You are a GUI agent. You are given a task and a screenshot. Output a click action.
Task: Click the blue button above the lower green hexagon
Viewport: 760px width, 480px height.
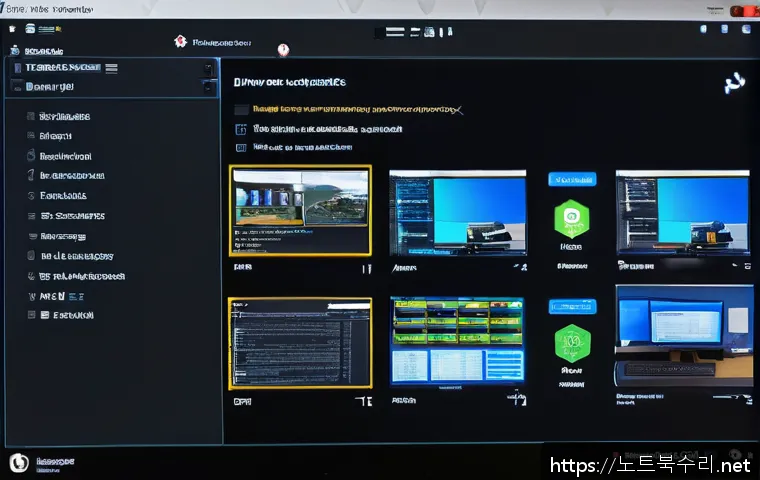click(x=571, y=307)
